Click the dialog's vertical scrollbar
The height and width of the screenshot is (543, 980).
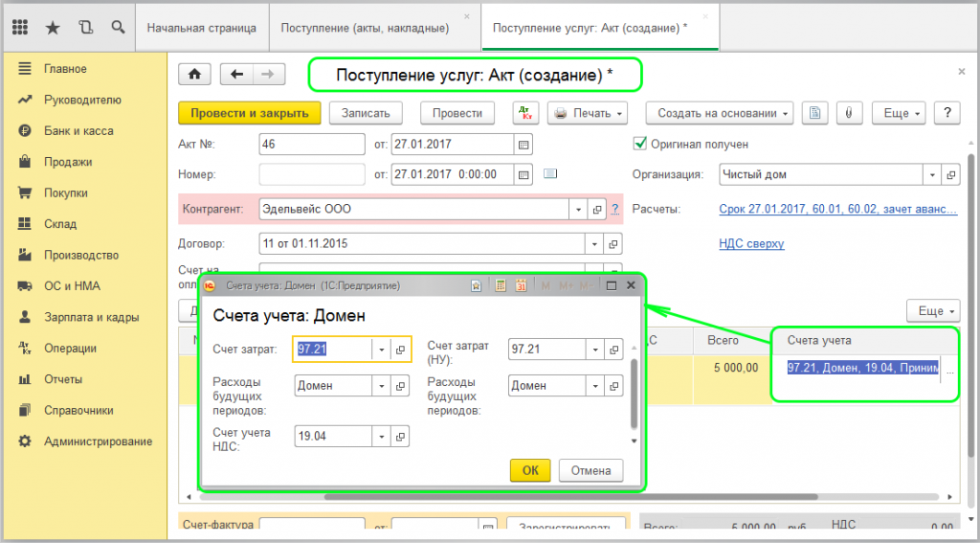(x=633, y=393)
